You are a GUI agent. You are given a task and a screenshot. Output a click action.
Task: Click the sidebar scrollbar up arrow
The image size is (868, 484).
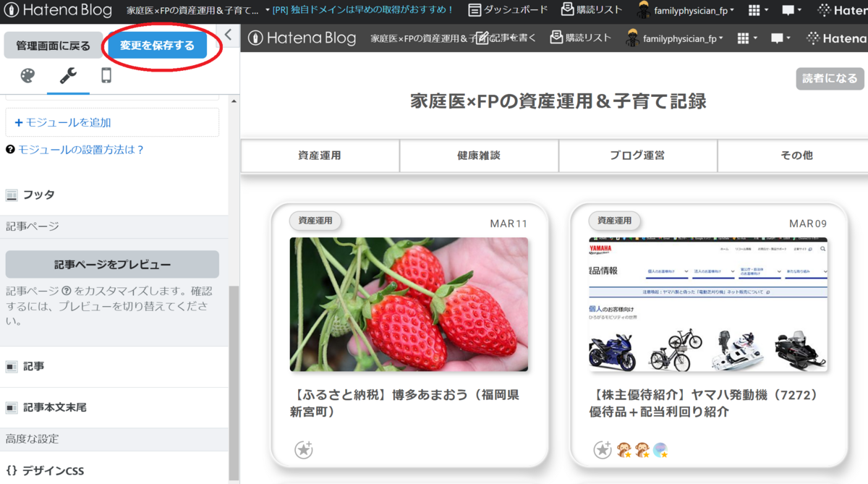234,101
